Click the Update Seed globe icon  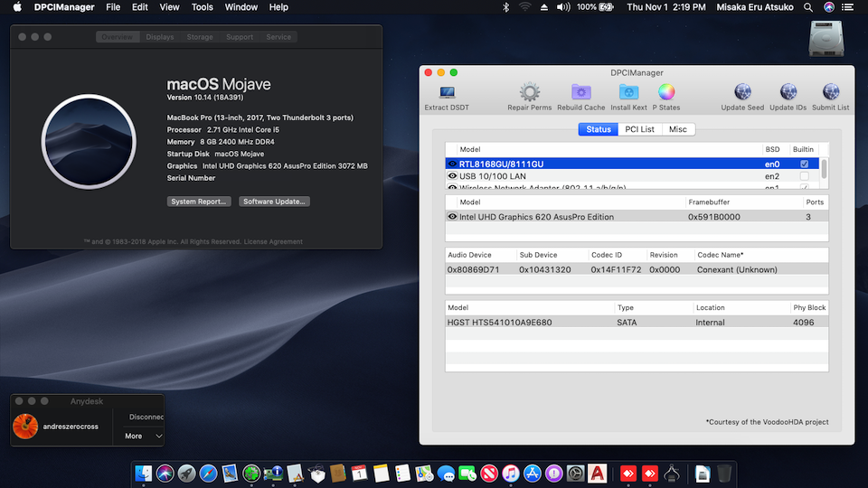coord(742,92)
